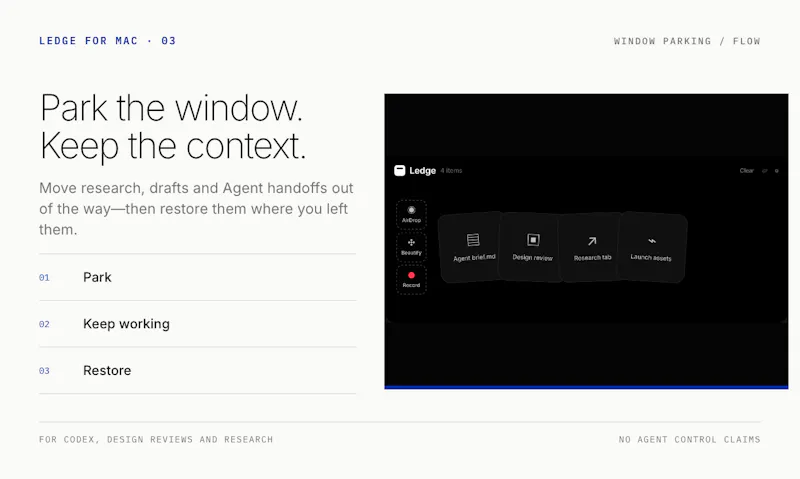Click the paragraph starting 'Move research, drafts'

point(196,209)
